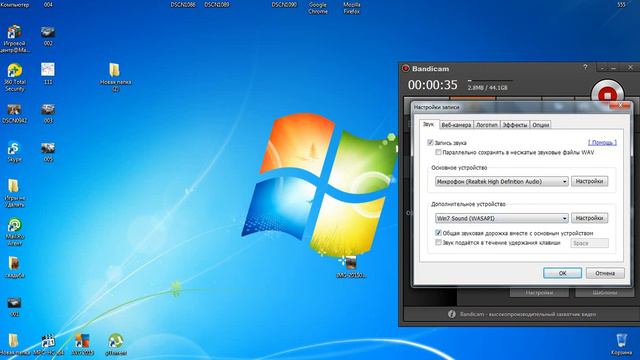Viewport: 640px width, 360px height.
Task: Open the Новая папка folder at desktop bottom
Action: (14, 344)
